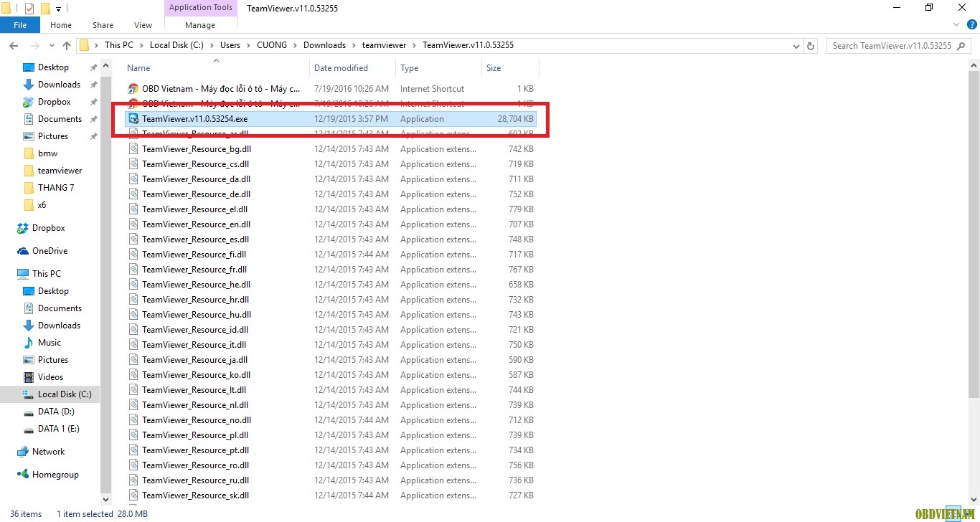The height and width of the screenshot is (522, 980).
Task: Open Videos under This PC
Action: 50,377
